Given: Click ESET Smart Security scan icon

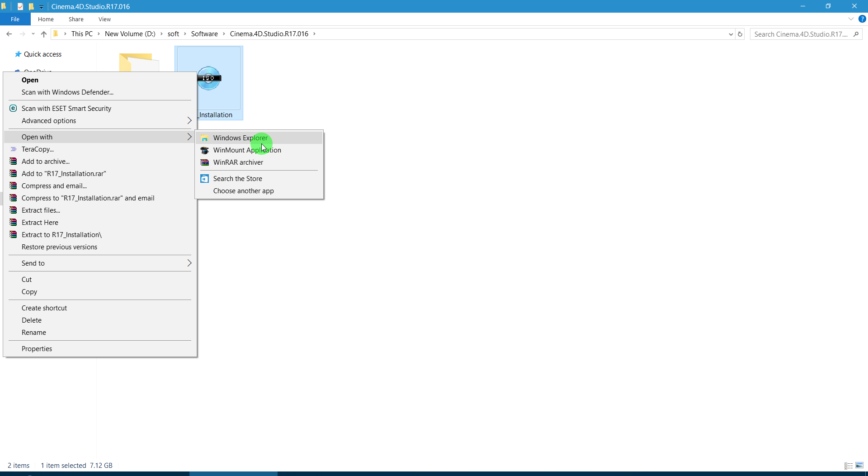Looking at the screenshot, I should [13, 109].
